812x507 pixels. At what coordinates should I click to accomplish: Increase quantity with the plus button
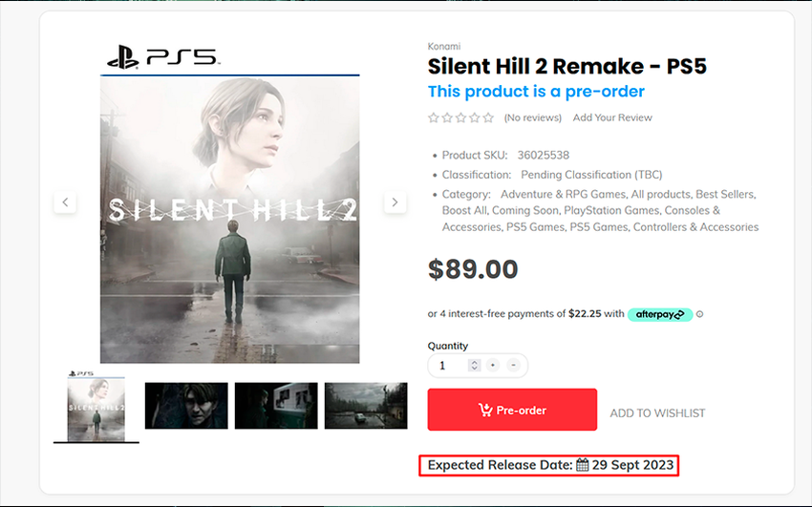(493, 366)
